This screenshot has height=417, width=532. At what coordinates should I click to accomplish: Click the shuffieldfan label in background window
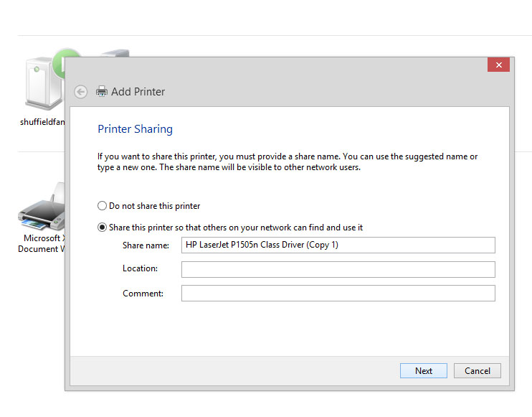(42, 122)
